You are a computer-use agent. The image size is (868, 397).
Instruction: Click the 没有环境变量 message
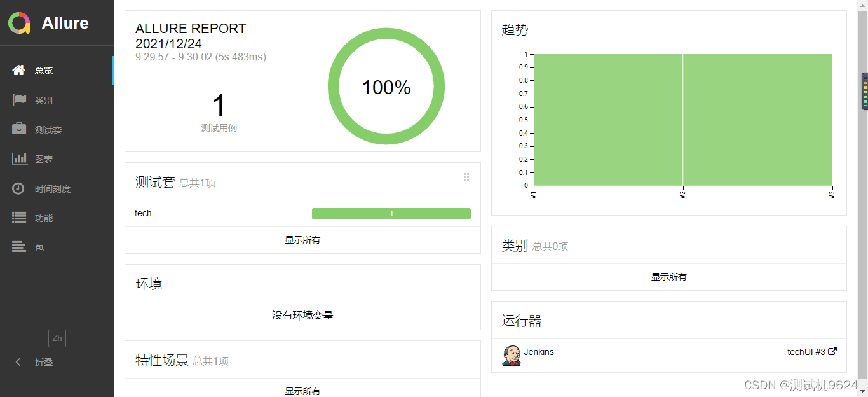click(x=302, y=315)
